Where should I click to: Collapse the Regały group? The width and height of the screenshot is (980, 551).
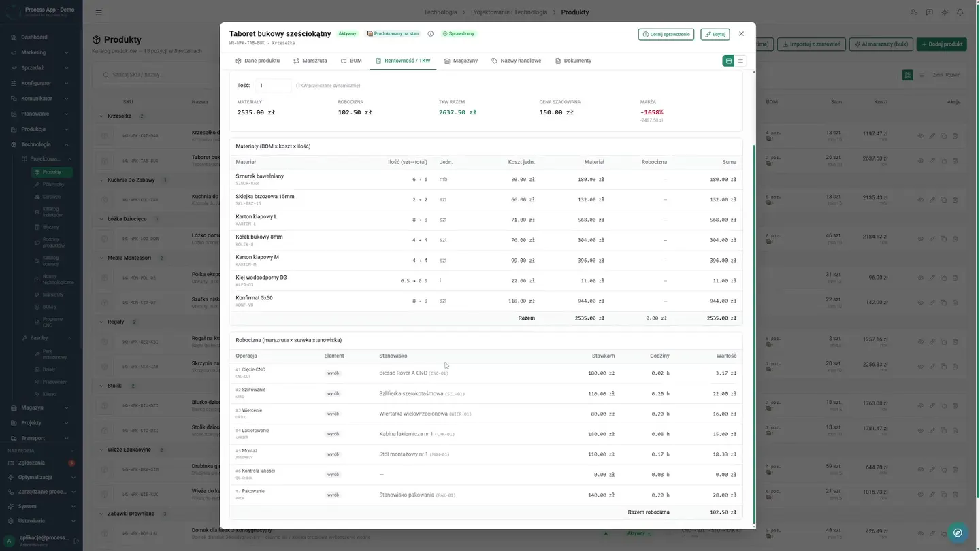coord(102,322)
